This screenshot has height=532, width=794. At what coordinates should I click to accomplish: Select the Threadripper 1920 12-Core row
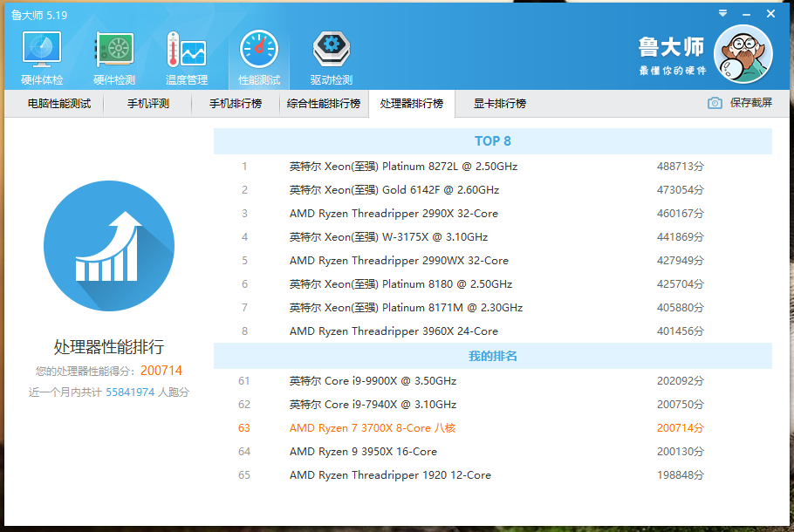493,474
